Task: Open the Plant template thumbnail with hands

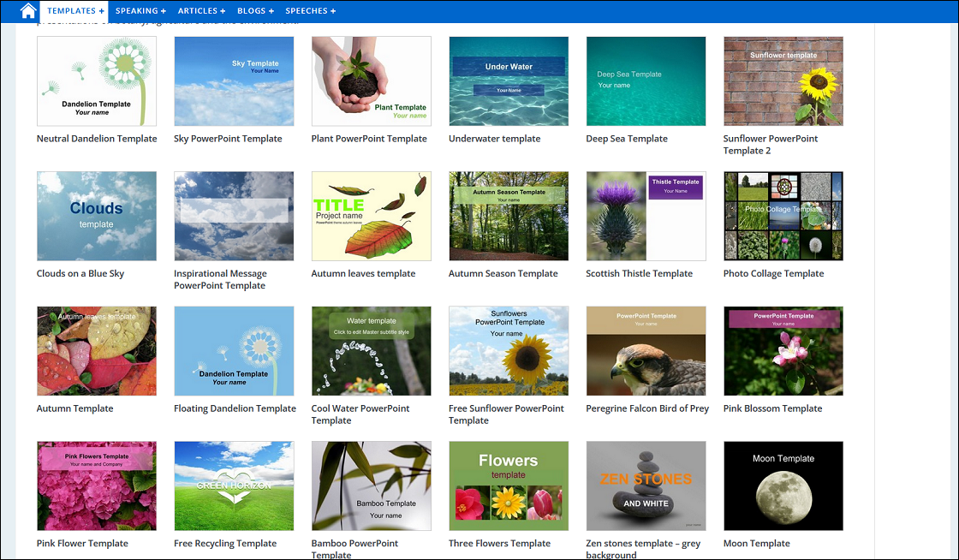Action: [x=372, y=81]
